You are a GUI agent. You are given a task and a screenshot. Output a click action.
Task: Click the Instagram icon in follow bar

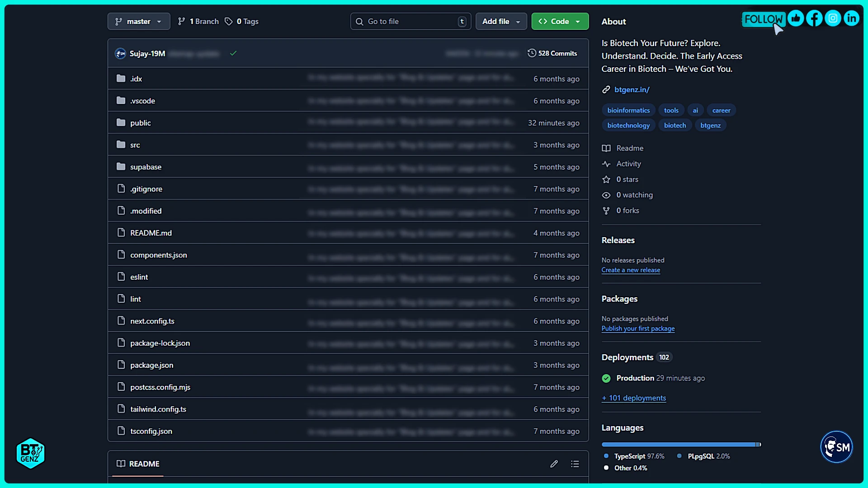(833, 19)
